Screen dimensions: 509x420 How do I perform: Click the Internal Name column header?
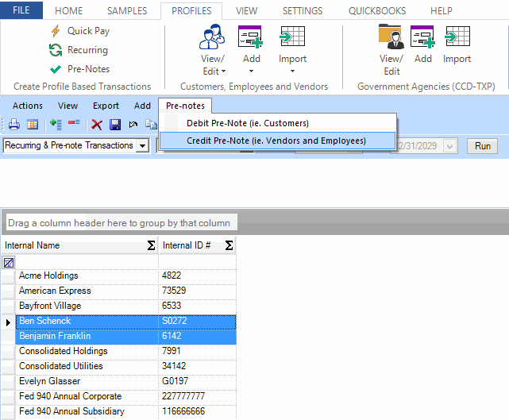coord(75,245)
